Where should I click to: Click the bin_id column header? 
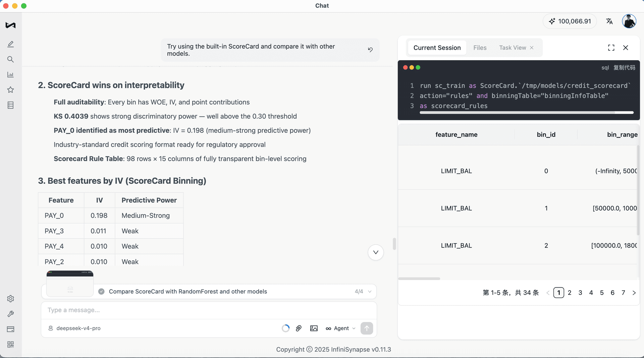tap(546, 135)
